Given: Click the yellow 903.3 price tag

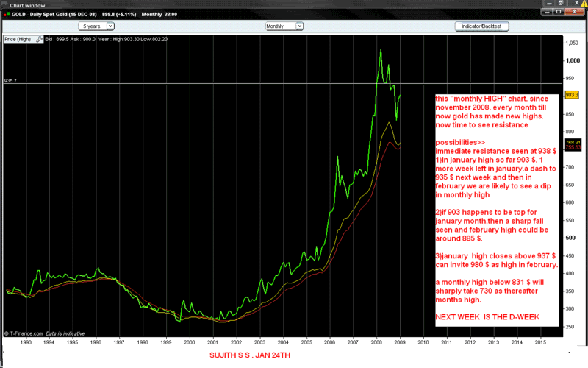Looking at the screenshot, I should (572, 95).
